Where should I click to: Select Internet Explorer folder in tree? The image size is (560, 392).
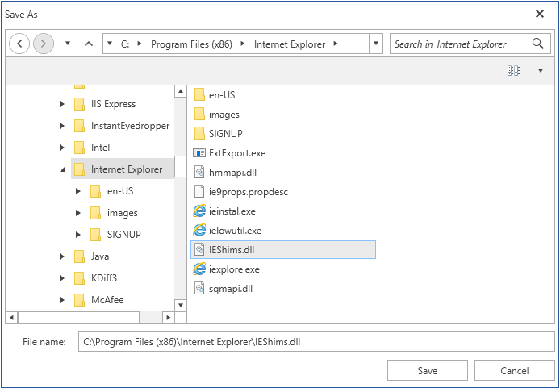(123, 169)
